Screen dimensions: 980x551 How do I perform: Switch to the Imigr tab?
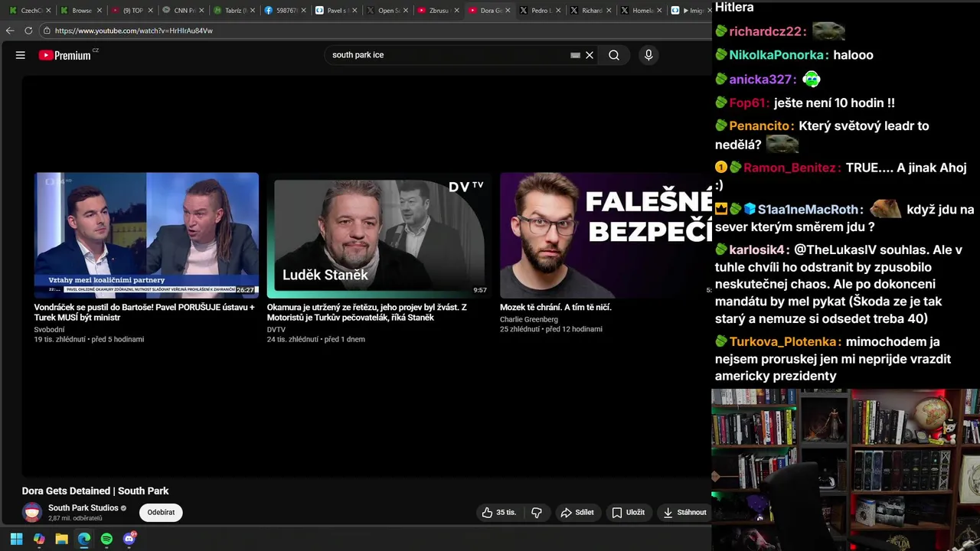pyautogui.click(x=689, y=11)
